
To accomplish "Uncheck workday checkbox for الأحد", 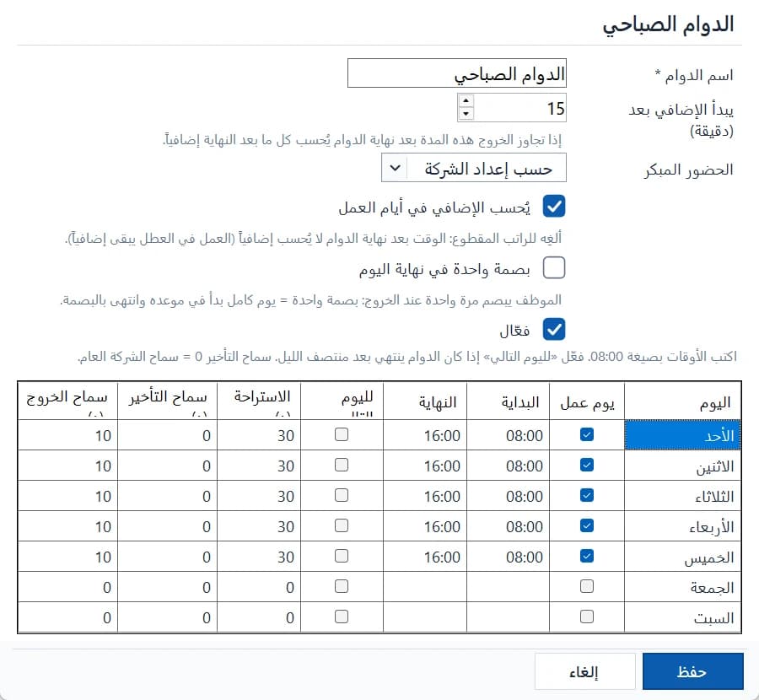I will coord(587,434).
